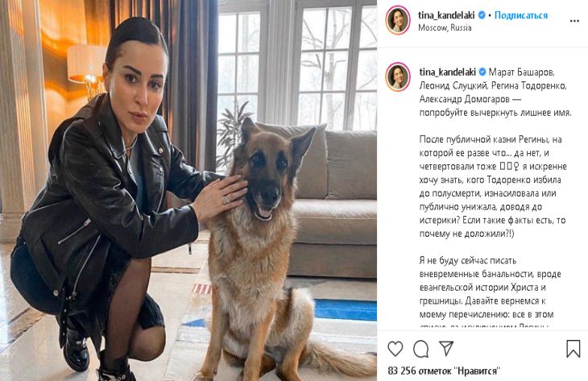Save the post using the bookmark icon
The height and width of the screenshot is (381, 588).
click(573, 349)
